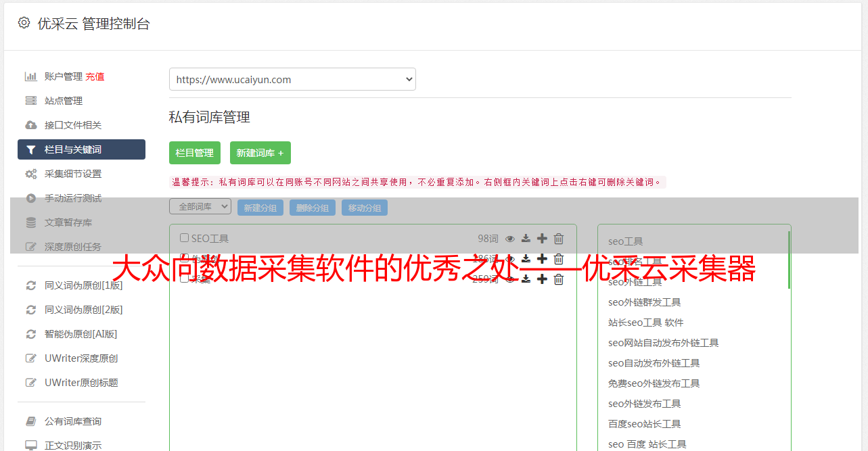The width and height of the screenshot is (868, 451).
Task: Open 智能伪原创[AI版] in the sidebar
Action: [x=81, y=334]
